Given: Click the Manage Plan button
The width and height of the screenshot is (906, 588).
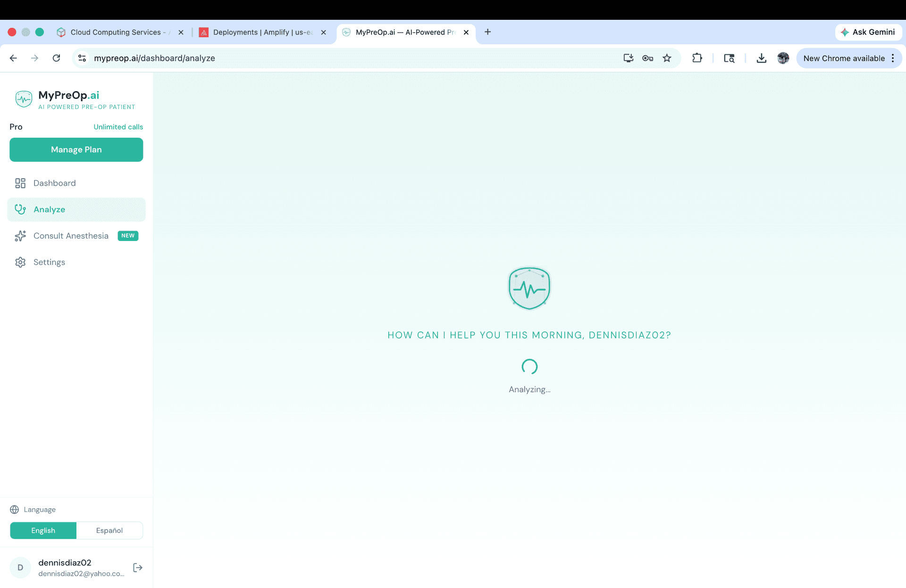Looking at the screenshot, I should [76, 149].
